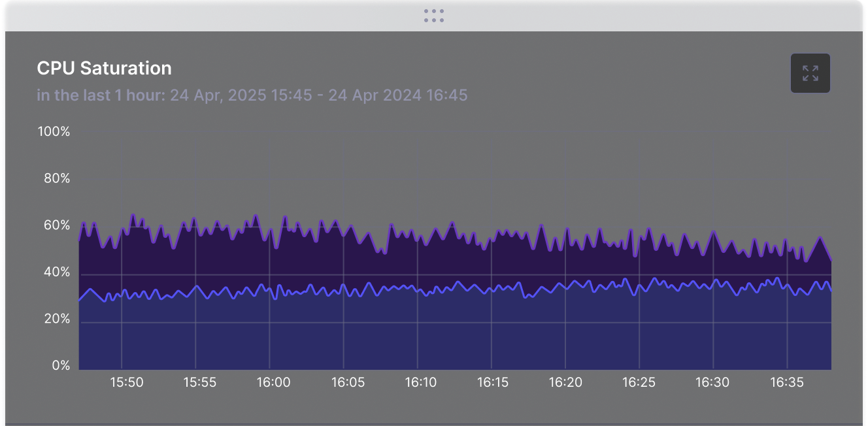Expand the CPU Saturation chart to fullscreen
This screenshot has width=868, height=426.
(810, 73)
